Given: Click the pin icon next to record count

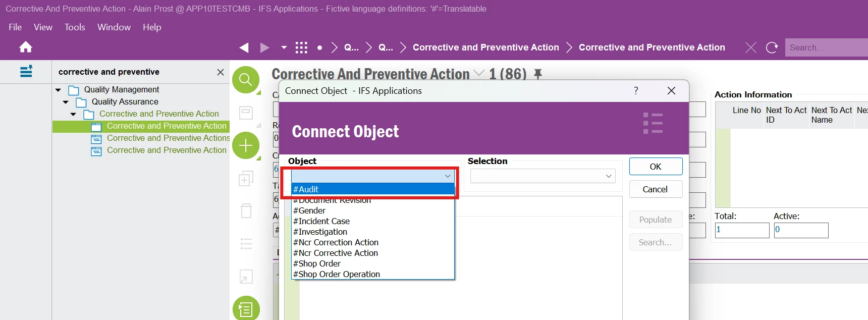Looking at the screenshot, I should (538, 74).
